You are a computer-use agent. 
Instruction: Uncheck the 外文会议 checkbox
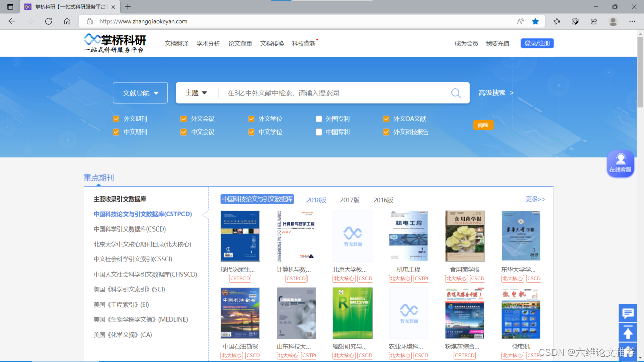[183, 119]
